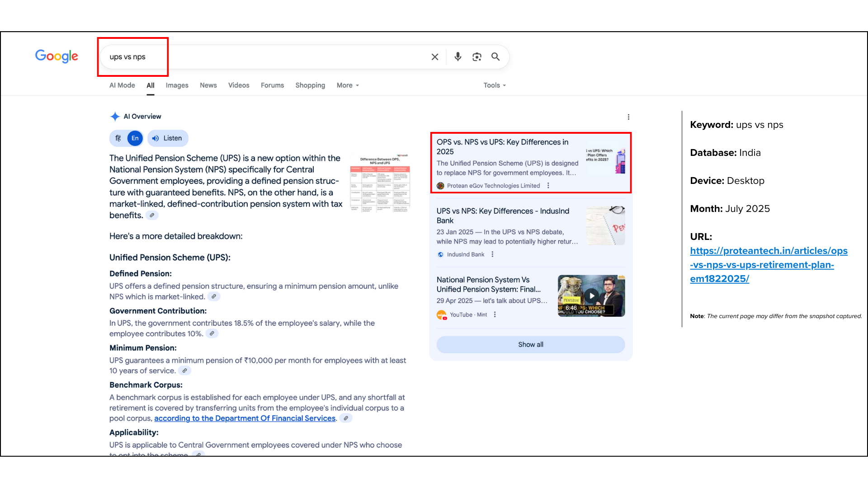Open the Forums tab
Image resolution: width=868 pixels, height=488 pixels.
(x=272, y=85)
